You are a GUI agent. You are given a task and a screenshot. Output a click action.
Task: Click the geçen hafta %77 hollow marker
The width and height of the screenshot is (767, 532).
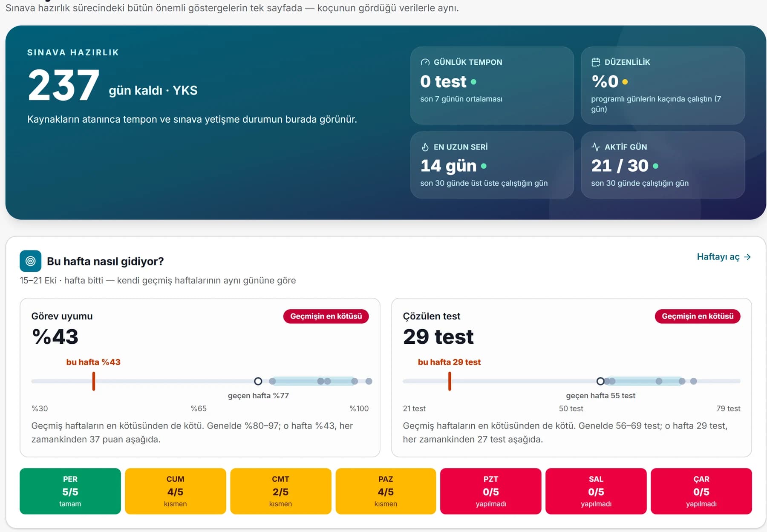[x=258, y=381]
